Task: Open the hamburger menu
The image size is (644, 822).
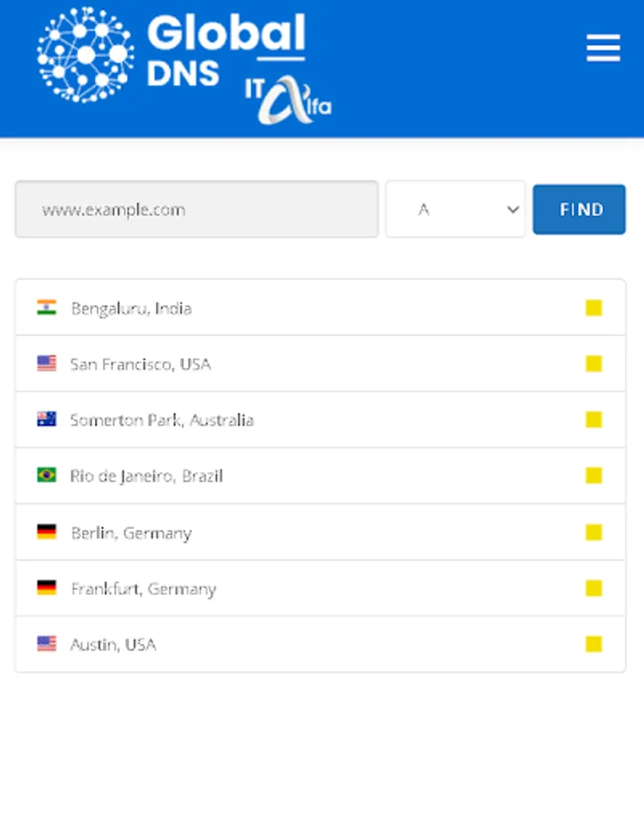Action: [603, 47]
